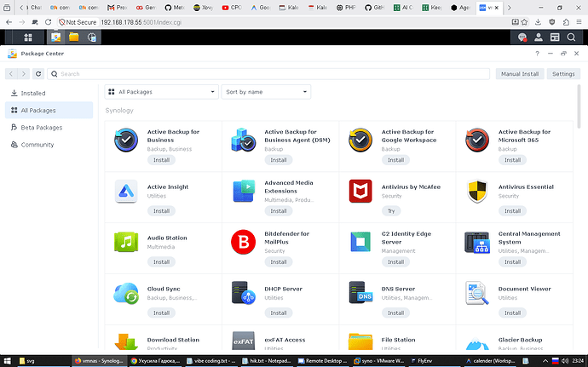The width and height of the screenshot is (588, 367).
Task: Click the Active Insight package icon
Action: point(126,192)
